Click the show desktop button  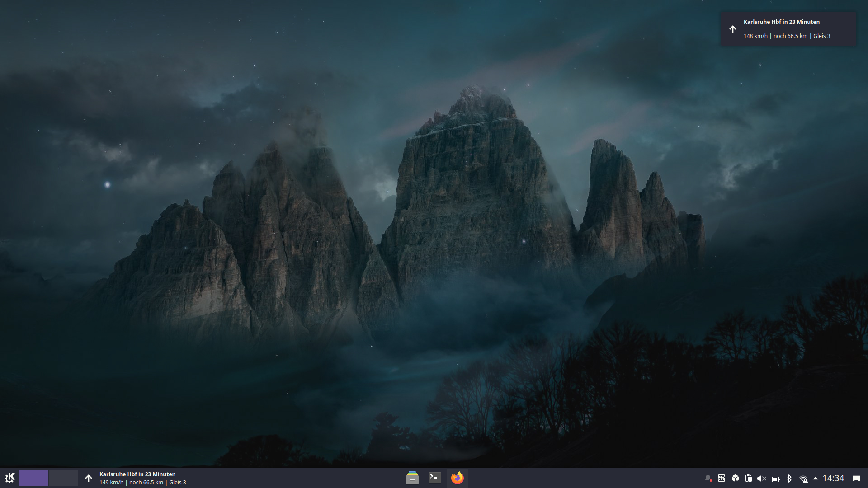856,478
